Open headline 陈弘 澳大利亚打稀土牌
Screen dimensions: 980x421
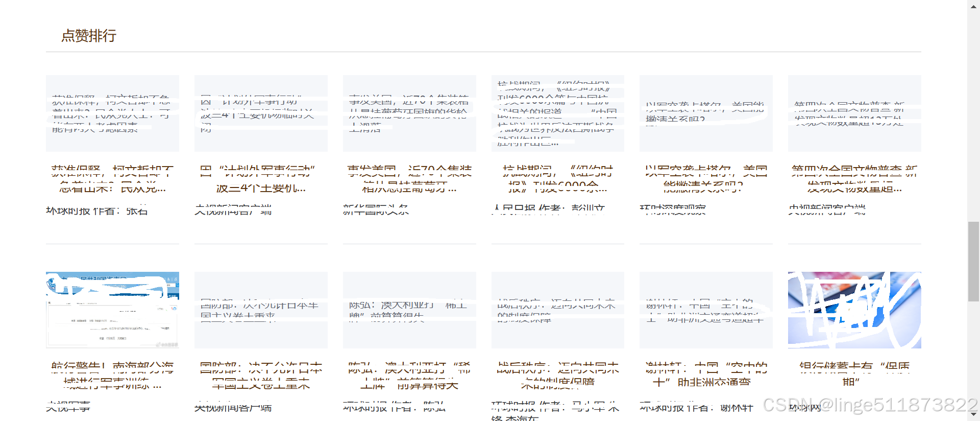(409, 376)
